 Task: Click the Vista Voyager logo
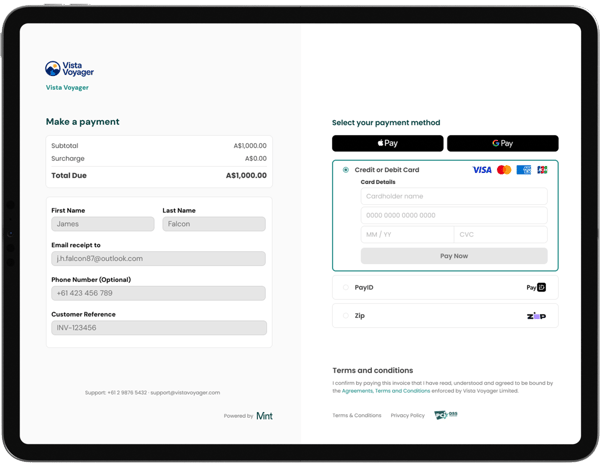(x=69, y=69)
